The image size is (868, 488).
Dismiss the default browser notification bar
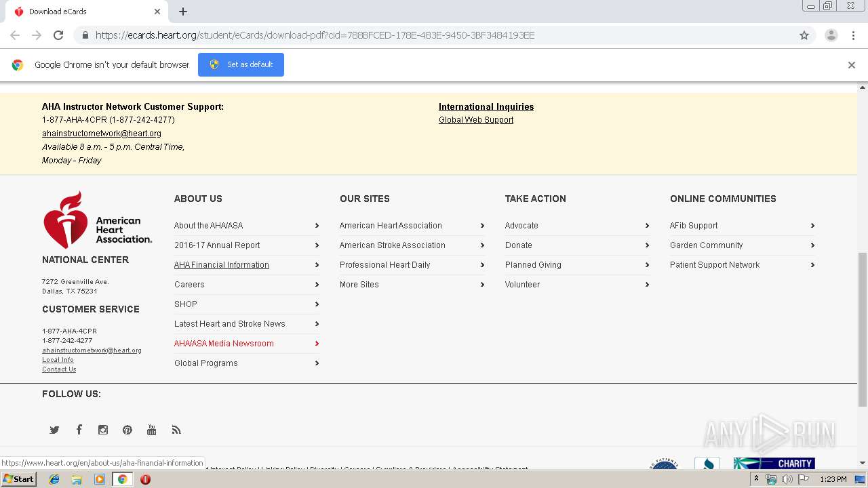(x=852, y=65)
